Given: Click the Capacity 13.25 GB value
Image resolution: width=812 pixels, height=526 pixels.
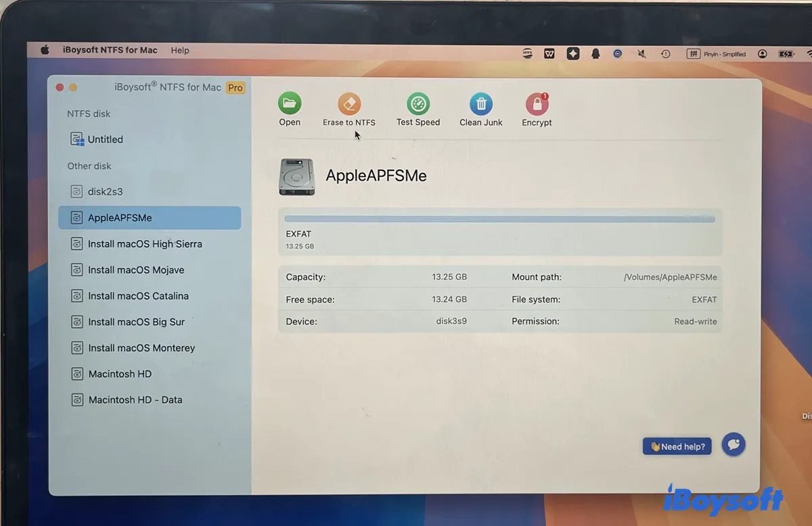Looking at the screenshot, I should [x=449, y=277].
